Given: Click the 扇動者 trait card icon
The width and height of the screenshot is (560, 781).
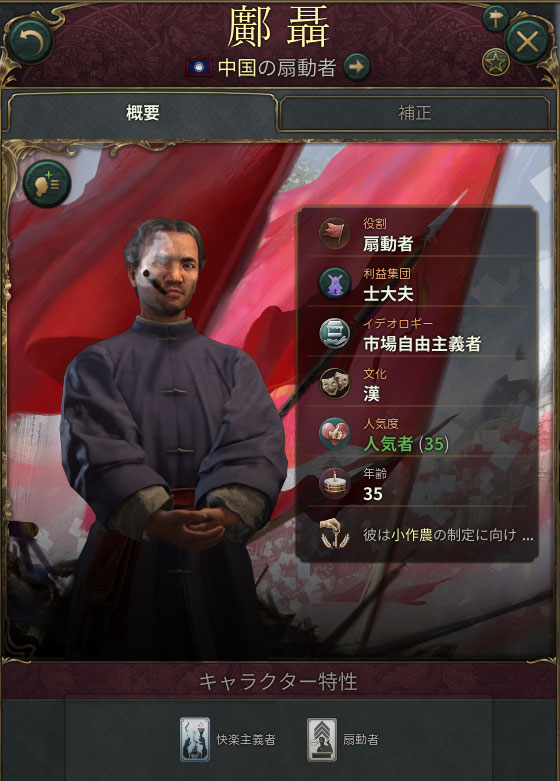Looking at the screenshot, I should point(322,739).
